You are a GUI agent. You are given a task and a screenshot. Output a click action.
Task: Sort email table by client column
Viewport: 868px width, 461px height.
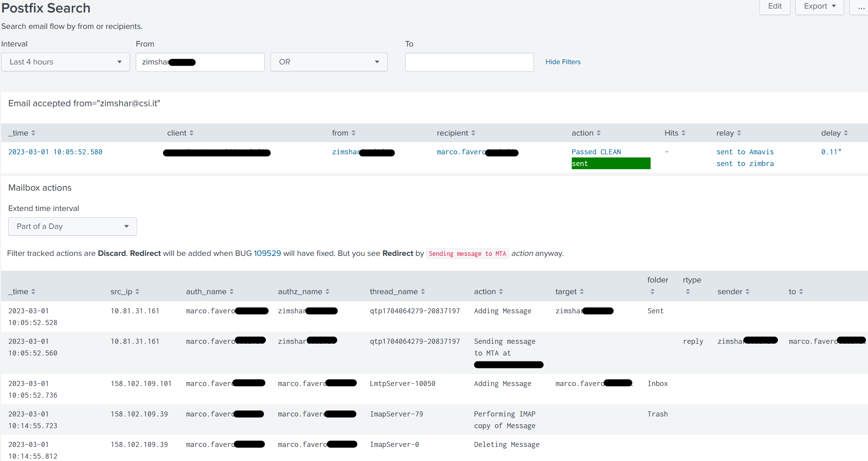pos(180,133)
